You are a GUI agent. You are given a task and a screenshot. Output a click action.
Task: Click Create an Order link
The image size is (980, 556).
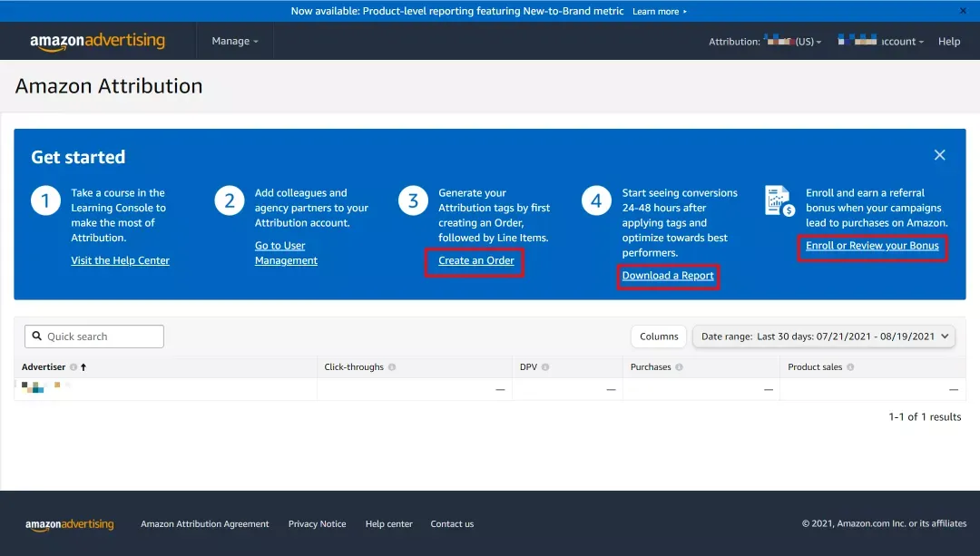(476, 260)
